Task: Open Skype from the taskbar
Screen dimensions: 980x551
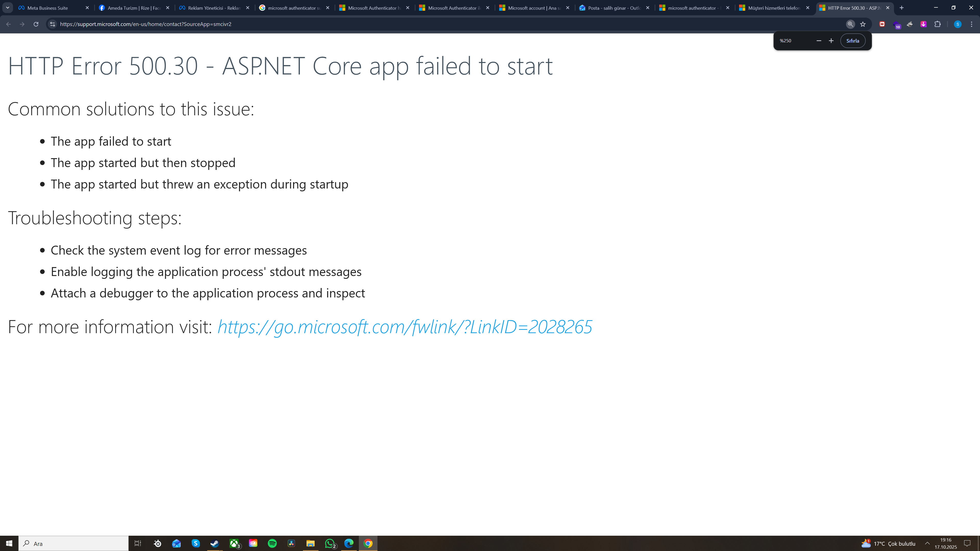Action: coord(195,543)
